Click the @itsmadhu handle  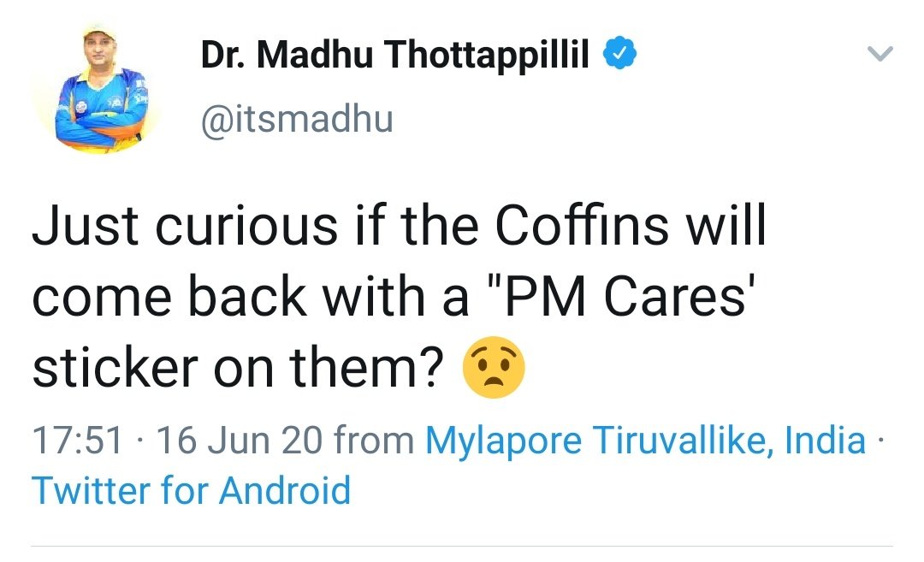(x=296, y=118)
